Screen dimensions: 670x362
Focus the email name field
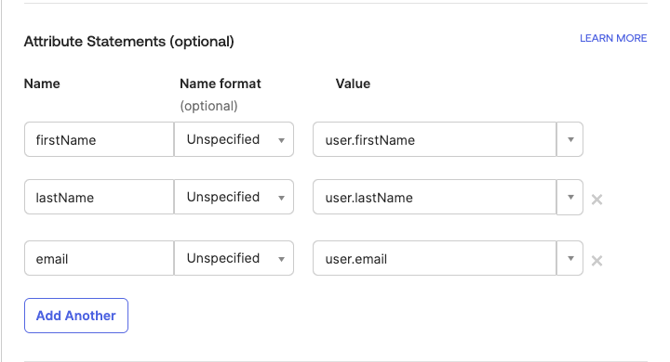pos(99,258)
